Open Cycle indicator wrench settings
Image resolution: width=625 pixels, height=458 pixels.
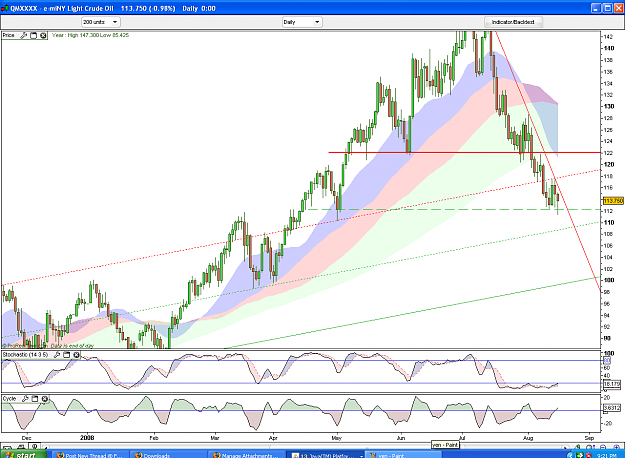[x=25, y=399]
